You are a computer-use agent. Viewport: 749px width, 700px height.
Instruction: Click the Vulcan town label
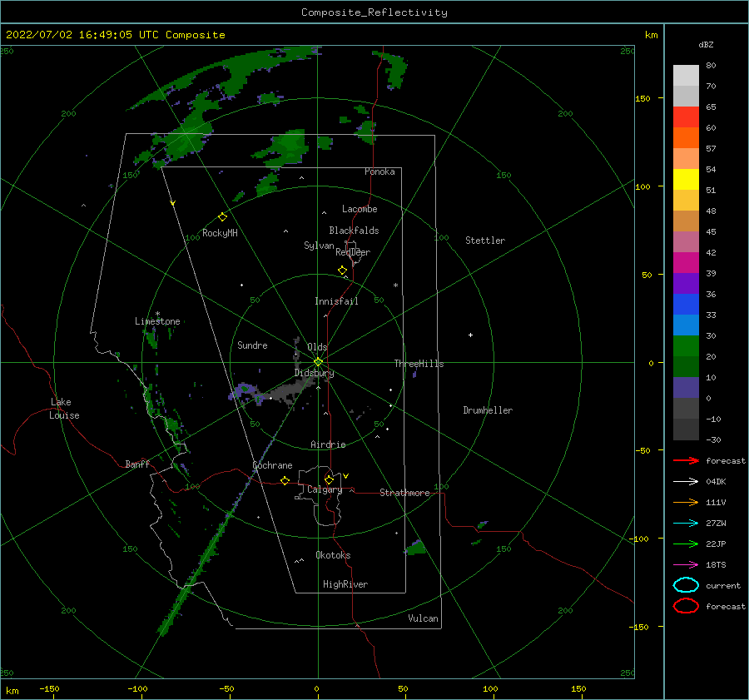click(423, 618)
